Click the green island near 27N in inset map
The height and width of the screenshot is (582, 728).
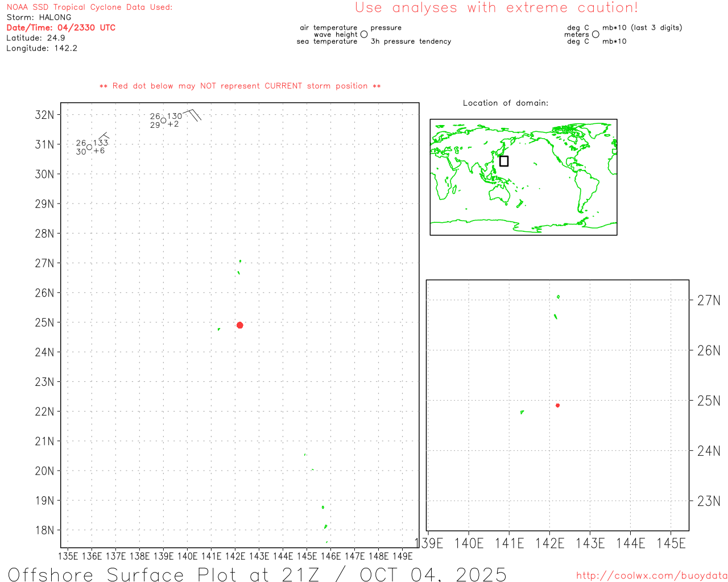(558, 297)
